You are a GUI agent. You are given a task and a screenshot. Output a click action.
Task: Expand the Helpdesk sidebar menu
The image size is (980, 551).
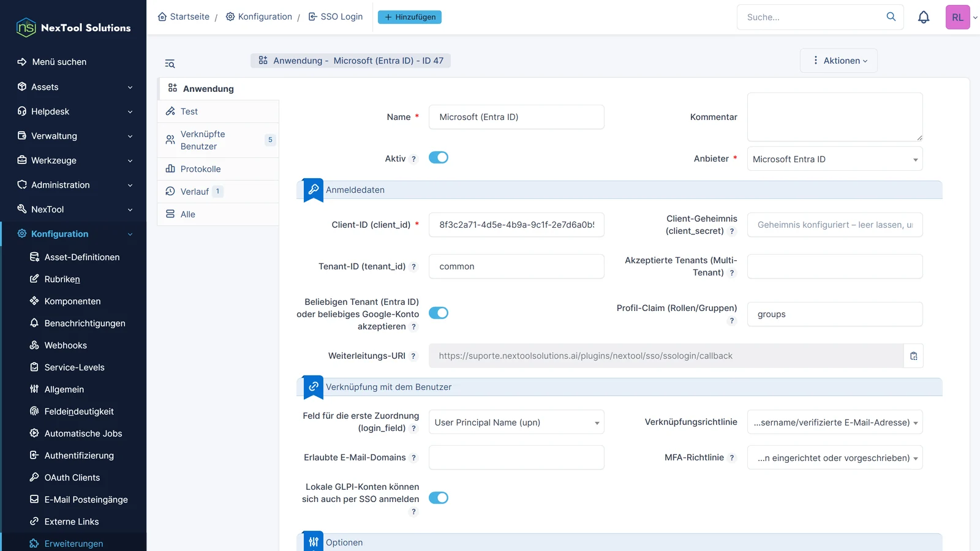tap(73, 111)
